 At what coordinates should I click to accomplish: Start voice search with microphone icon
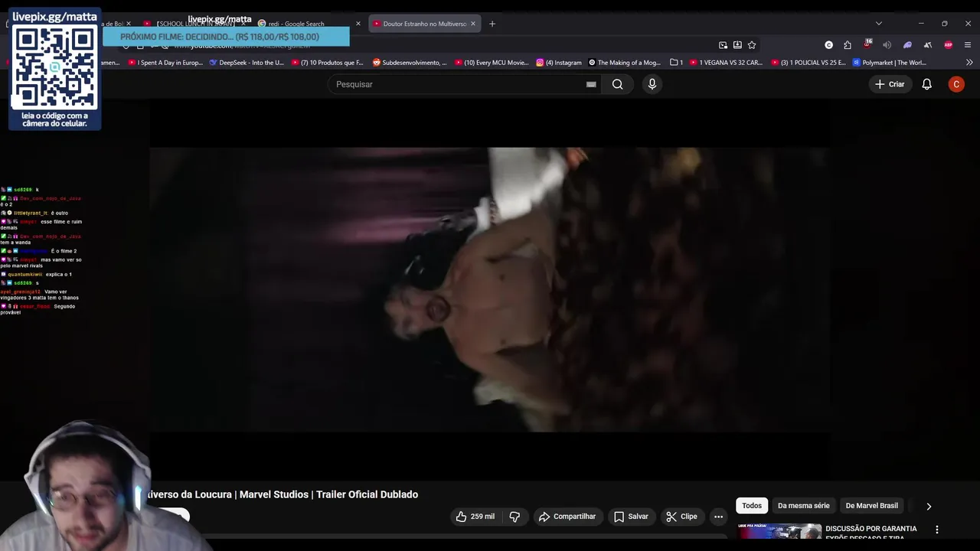(652, 84)
